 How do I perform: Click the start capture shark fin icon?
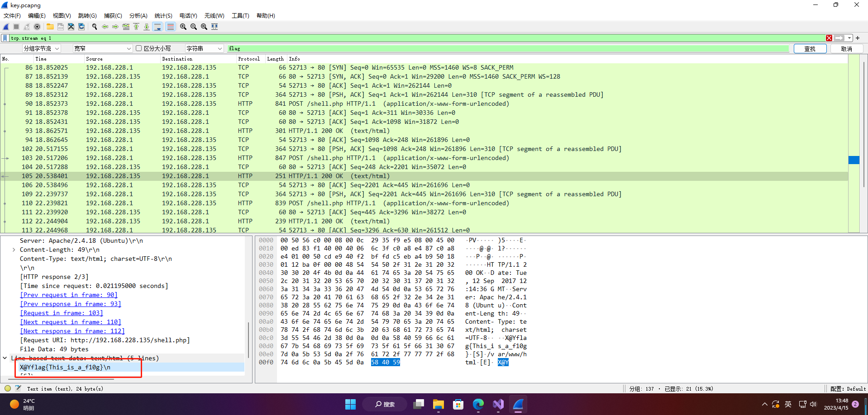point(6,27)
